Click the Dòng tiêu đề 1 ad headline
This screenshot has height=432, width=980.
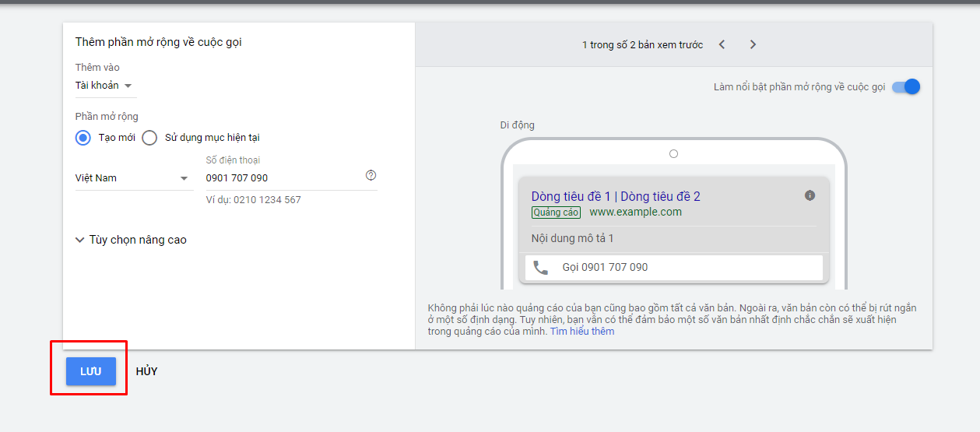(x=571, y=196)
